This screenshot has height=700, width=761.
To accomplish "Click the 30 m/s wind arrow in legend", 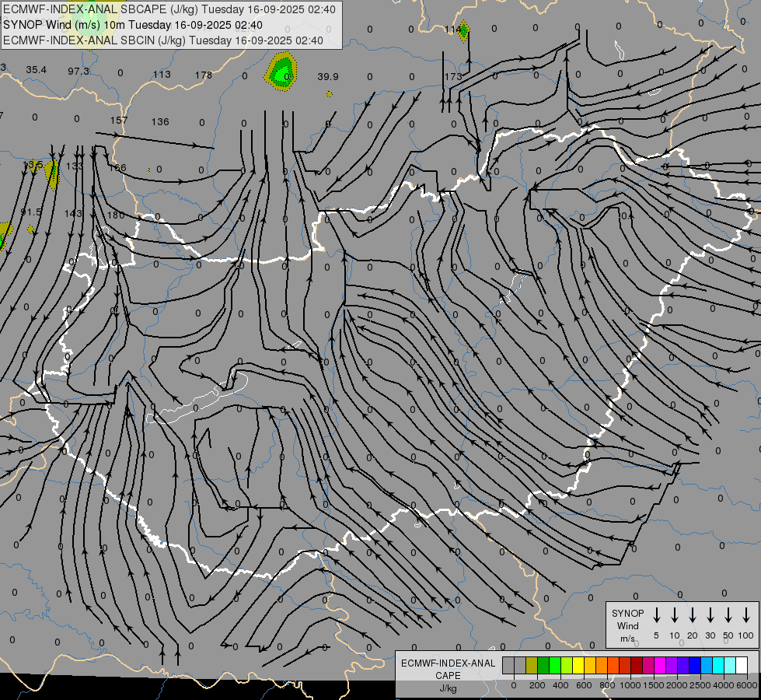I will [710, 615].
